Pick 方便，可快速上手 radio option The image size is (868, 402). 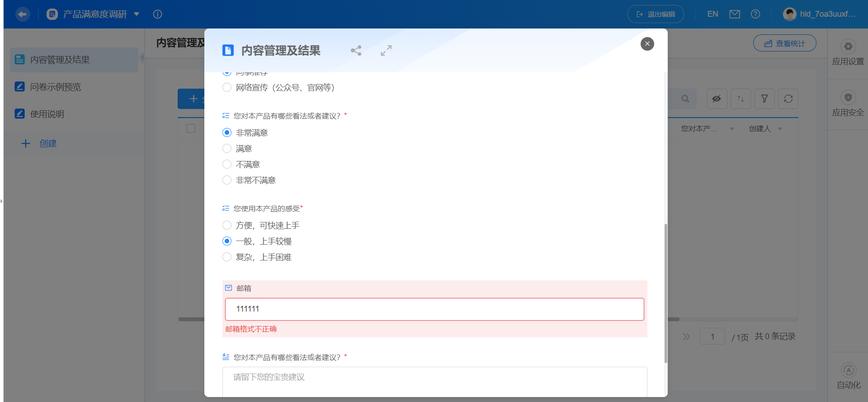click(227, 225)
